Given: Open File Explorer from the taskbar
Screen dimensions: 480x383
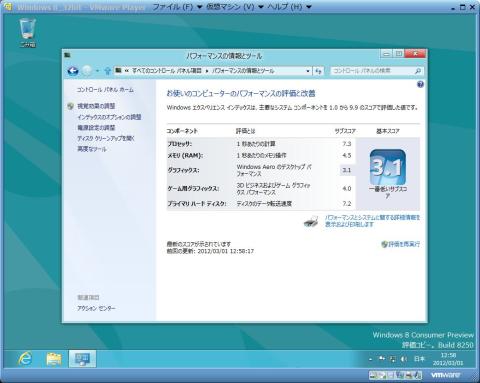Looking at the screenshot, I should (x=54, y=359).
